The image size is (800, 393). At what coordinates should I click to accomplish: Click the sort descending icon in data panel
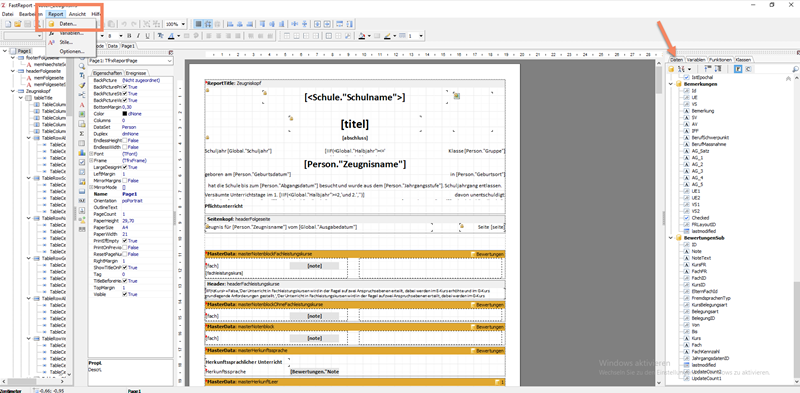tap(717, 68)
